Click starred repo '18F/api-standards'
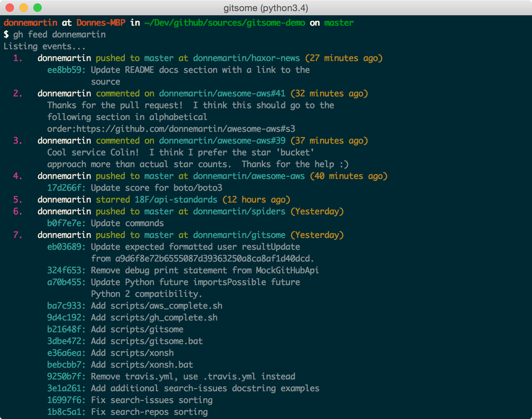Viewport: 532px width, 419px height. pos(176,200)
